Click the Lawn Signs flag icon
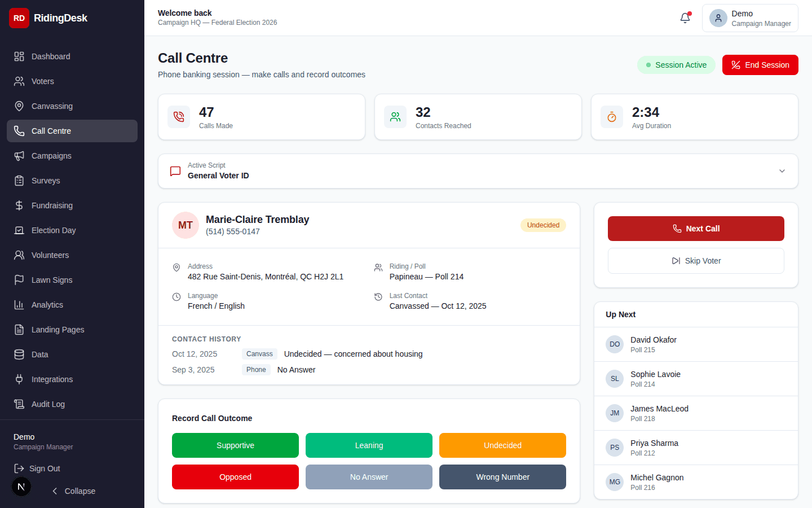812x508 pixels. tap(19, 280)
